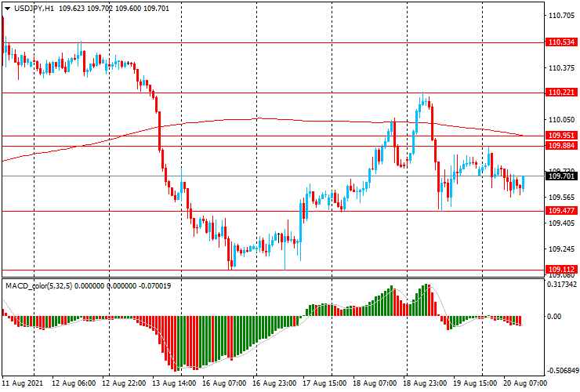Click the 109.477 red price level label

coord(561,211)
